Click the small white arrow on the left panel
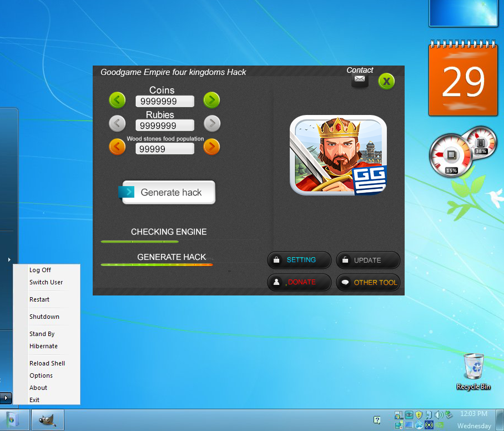 click(9, 259)
